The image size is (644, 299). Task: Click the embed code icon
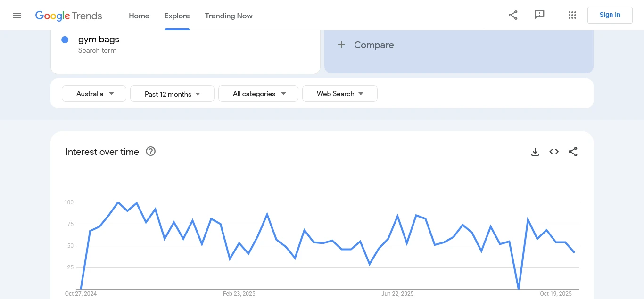click(554, 152)
